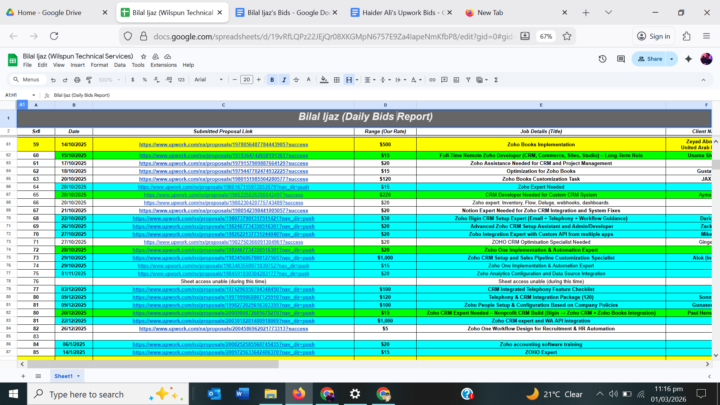Insert link using toolbar icon
720x405 pixels.
point(432,80)
